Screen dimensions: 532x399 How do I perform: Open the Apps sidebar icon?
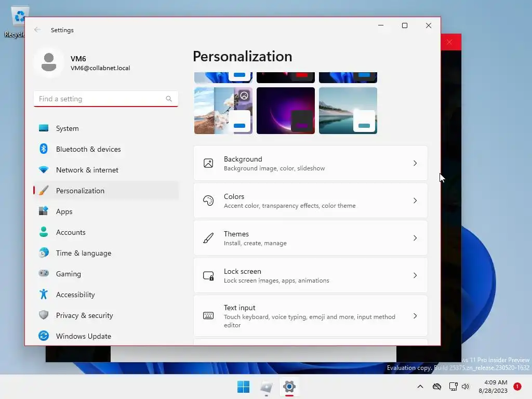click(44, 211)
